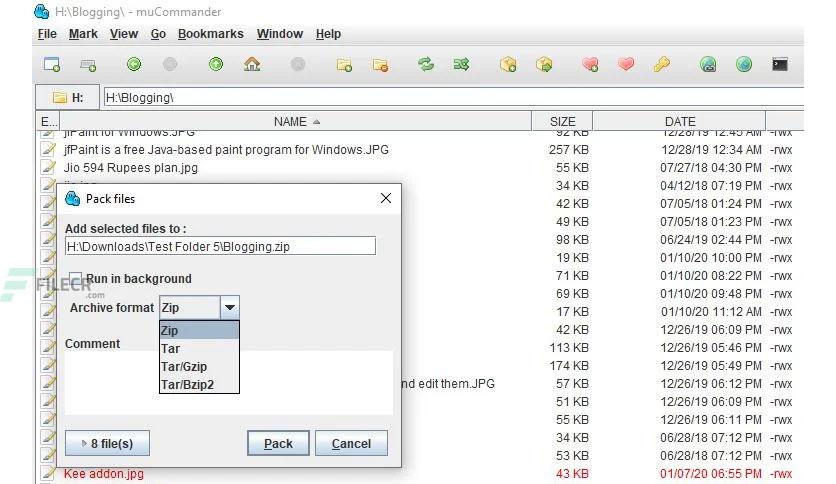Go back with the green left arrow

tap(134, 64)
